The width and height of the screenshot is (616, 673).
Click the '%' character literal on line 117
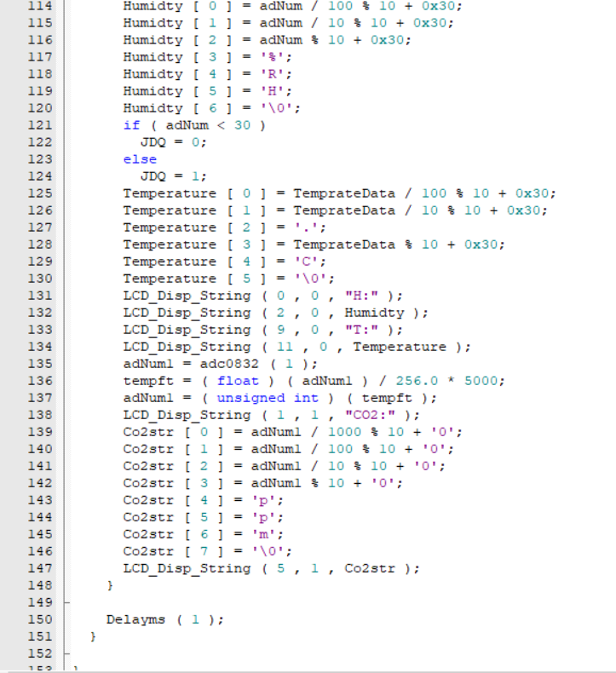272,57
